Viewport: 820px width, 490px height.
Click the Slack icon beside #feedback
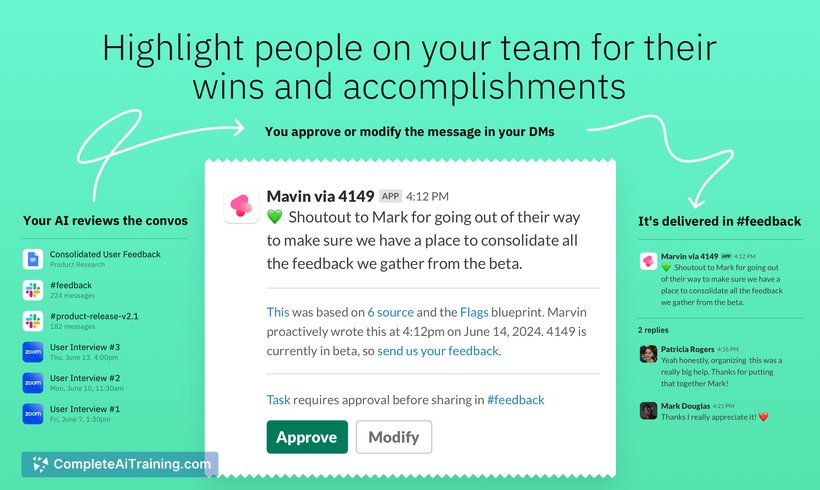[x=32, y=290]
